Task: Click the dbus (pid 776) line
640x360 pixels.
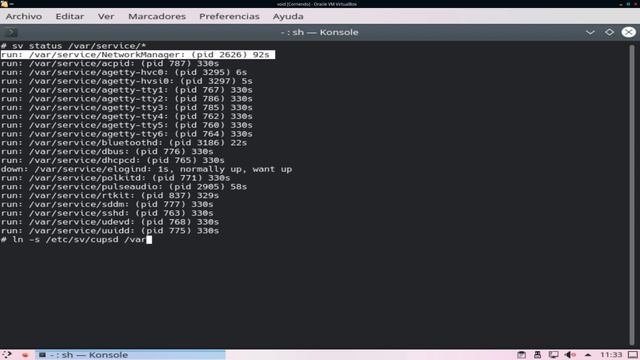Action: [x=107, y=151]
